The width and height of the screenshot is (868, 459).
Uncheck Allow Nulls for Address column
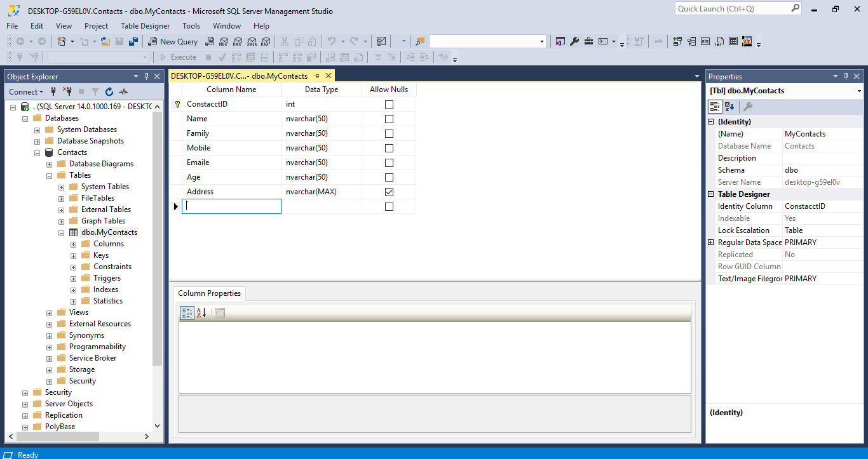pos(389,192)
